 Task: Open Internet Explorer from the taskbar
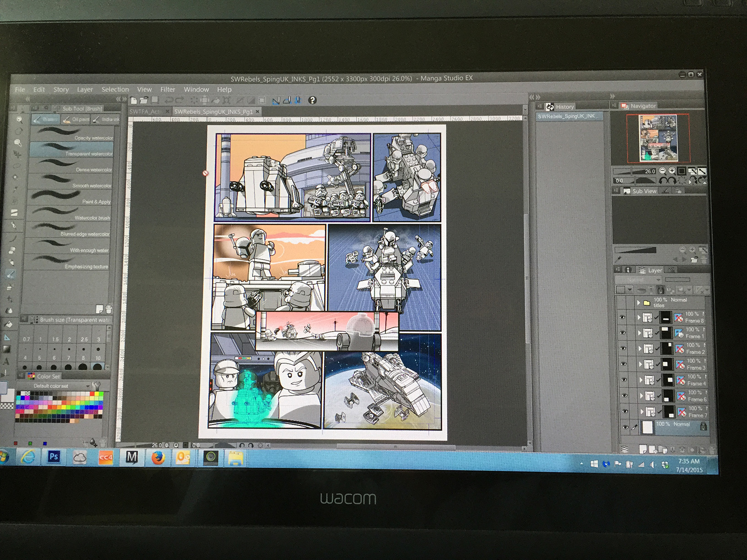(x=28, y=456)
